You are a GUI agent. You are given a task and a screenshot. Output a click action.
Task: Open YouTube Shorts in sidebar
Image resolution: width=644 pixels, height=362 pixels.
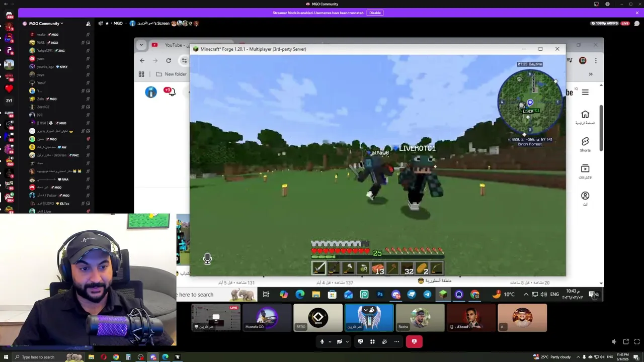585,144
